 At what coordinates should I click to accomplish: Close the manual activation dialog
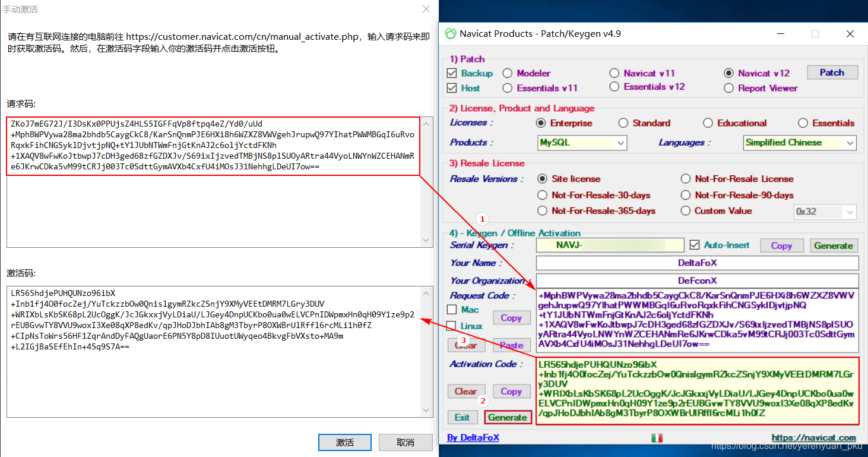[x=426, y=10]
